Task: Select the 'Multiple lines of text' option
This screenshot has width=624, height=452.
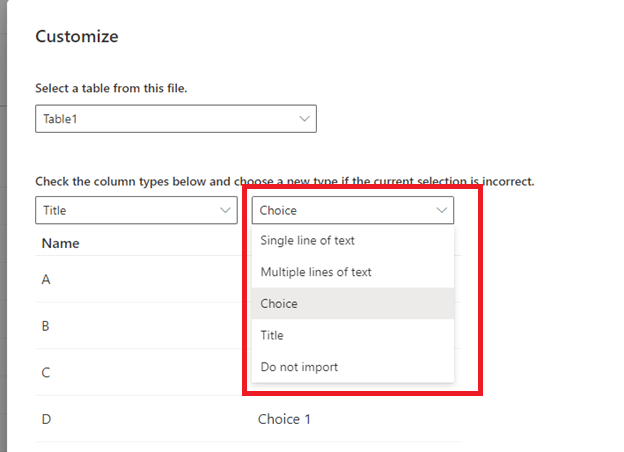Action: pyautogui.click(x=353, y=272)
